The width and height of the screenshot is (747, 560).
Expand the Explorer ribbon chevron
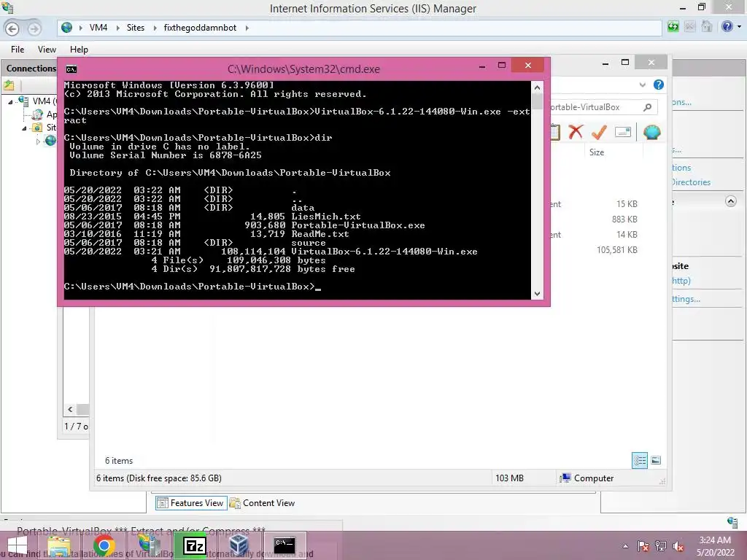642,85
